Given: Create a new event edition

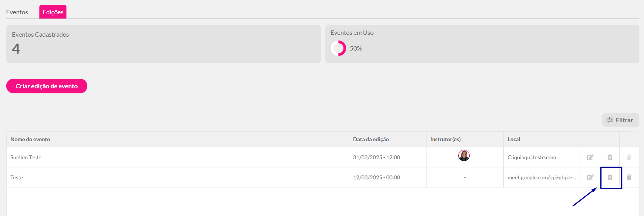Looking at the screenshot, I should pyautogui.click(x=47, y=86).
